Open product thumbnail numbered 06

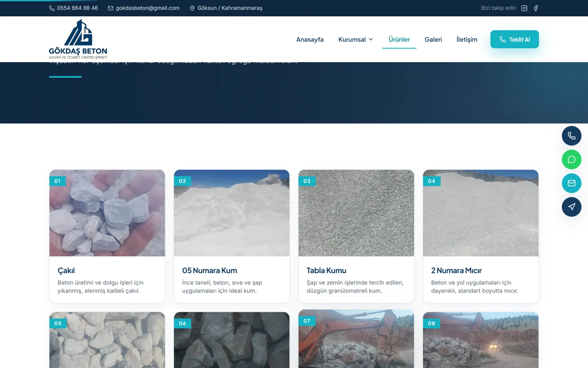[232, 340]
